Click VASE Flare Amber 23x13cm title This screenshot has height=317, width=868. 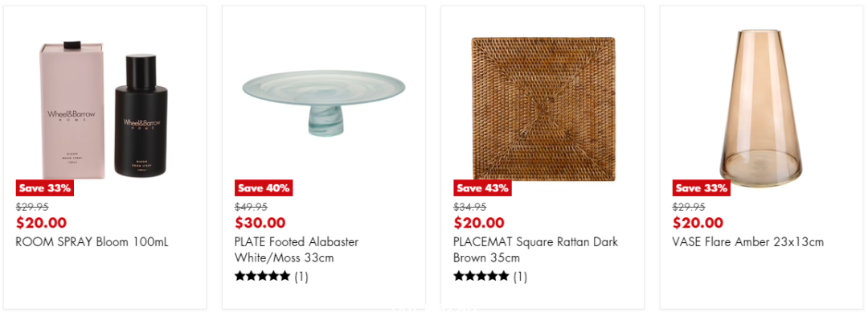tap(748, 242)
